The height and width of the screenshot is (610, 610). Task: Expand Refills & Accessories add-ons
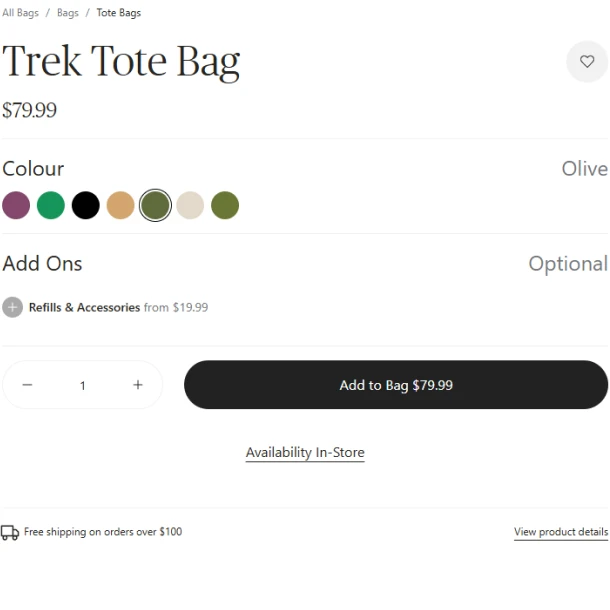[84, 308]
